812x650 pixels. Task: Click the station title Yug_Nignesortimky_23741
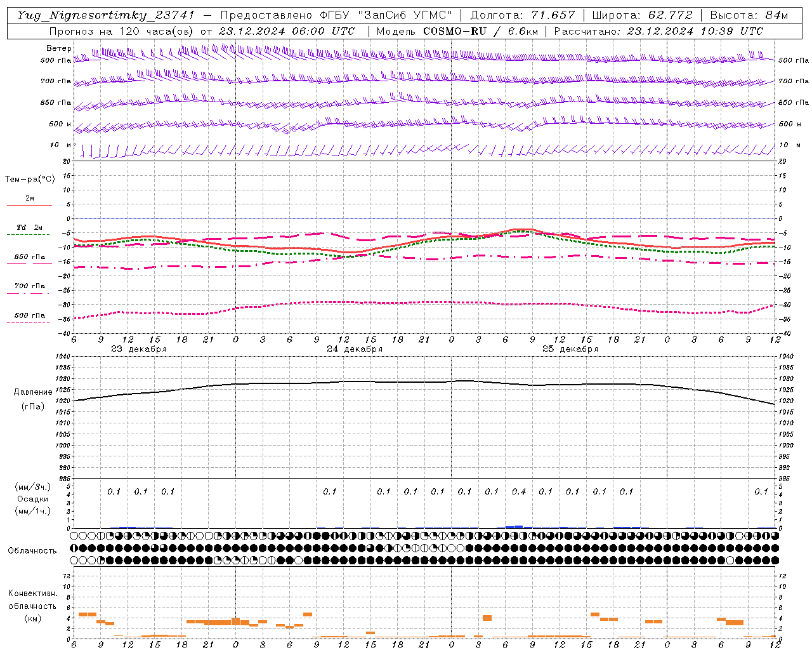(106, 15)
